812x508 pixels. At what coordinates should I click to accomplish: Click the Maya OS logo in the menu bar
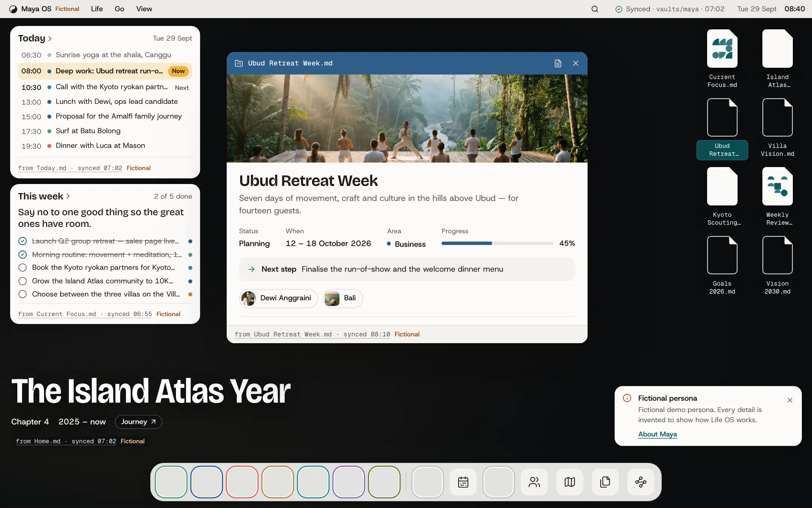tap(13, 9)
